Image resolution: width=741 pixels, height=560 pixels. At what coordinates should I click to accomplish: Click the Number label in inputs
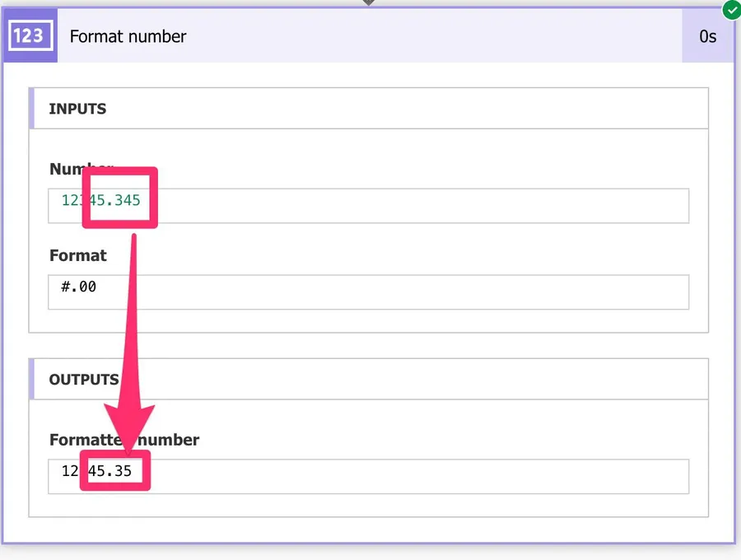pyautogui.click(x=66, y=169)
